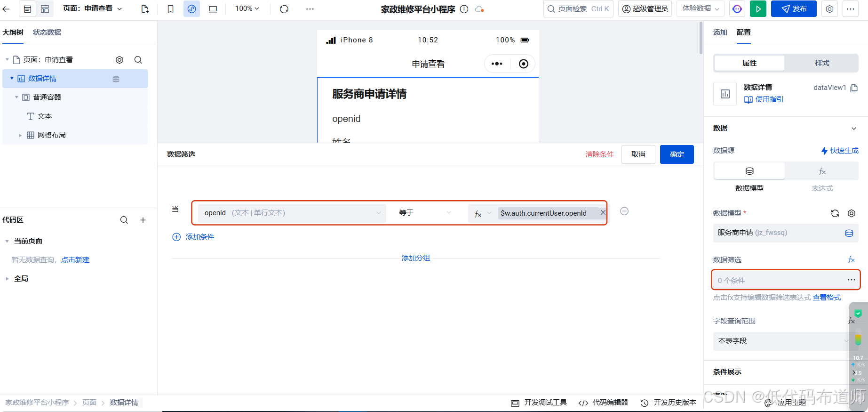Click the 发布 publish button
This screenshot has width=868, height=412.
click(x=794, y=9)
